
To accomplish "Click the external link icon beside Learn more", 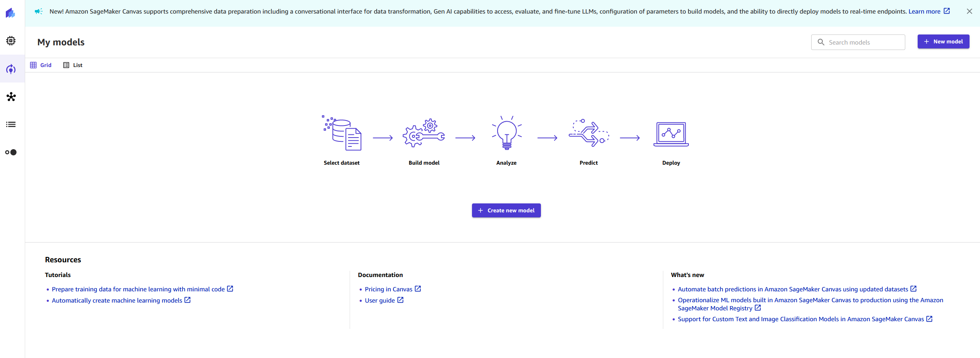I will coord(947,11).
